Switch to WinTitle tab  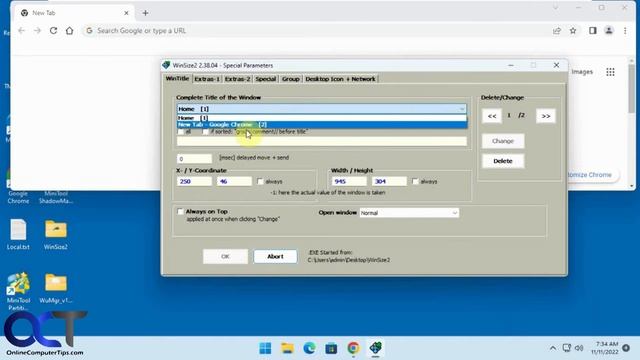click(x=178, y=78)
